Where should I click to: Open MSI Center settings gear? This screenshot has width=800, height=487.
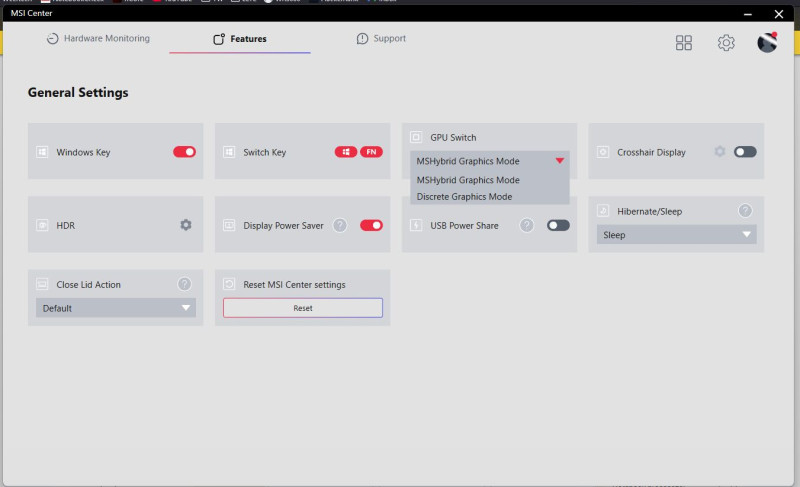(726, 42)
